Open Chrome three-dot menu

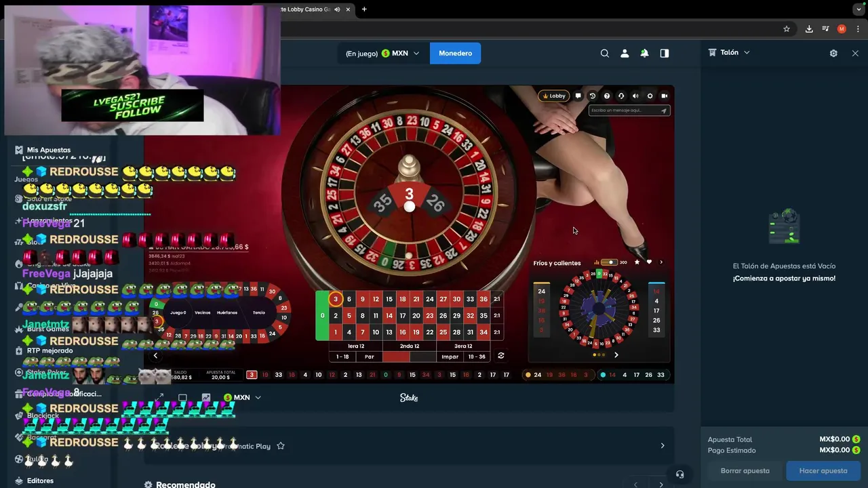click(857, 29)
